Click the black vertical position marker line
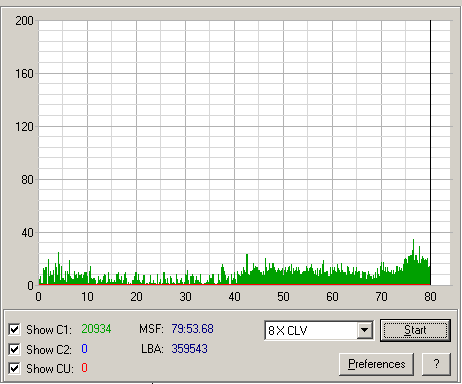The width and height of the screenshot is (462, 384). click(x=430, y=152)
